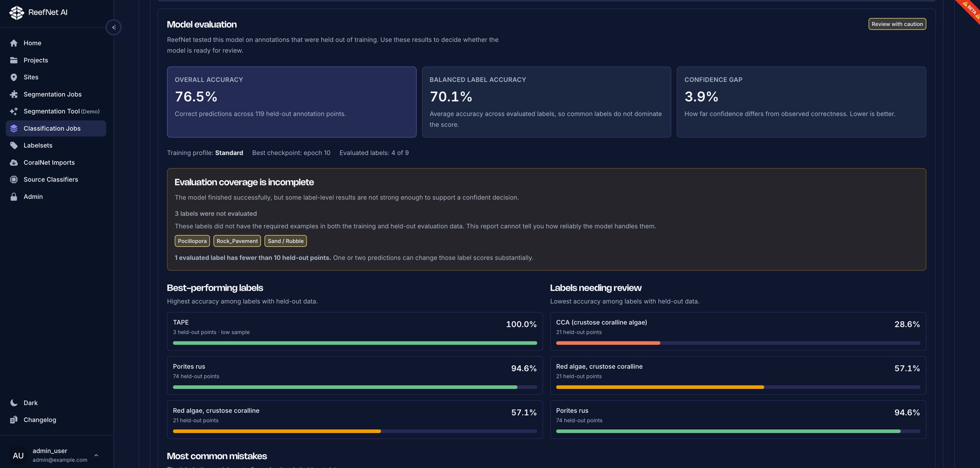Click the Evaluated labels: 4 of 9 text

click(x=374, y=153)
